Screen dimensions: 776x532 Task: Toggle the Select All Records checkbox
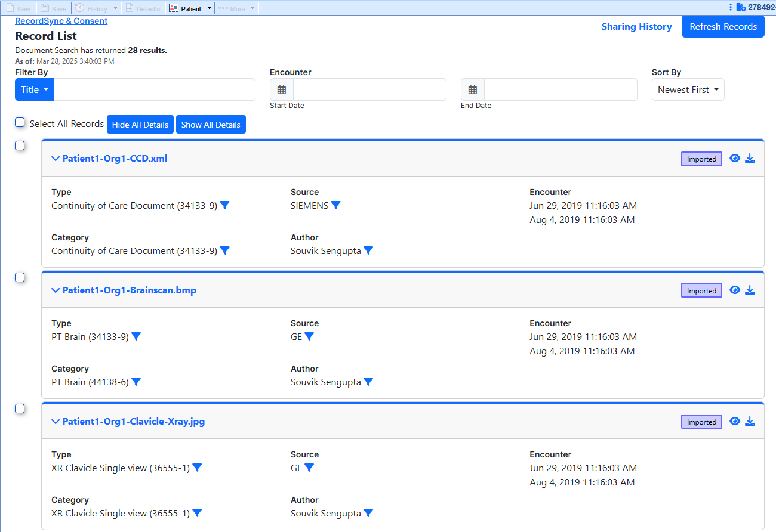(x=20, y=122)
